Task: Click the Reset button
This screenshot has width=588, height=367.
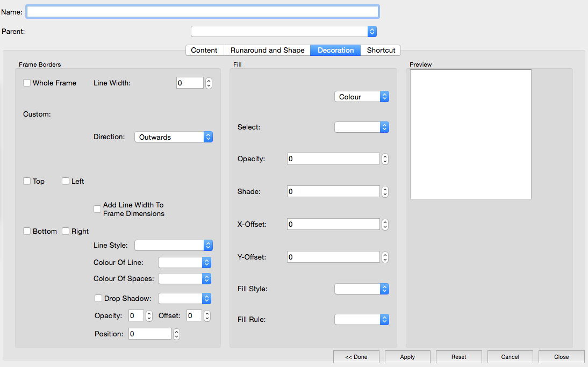Action: [x=458, y=357]
